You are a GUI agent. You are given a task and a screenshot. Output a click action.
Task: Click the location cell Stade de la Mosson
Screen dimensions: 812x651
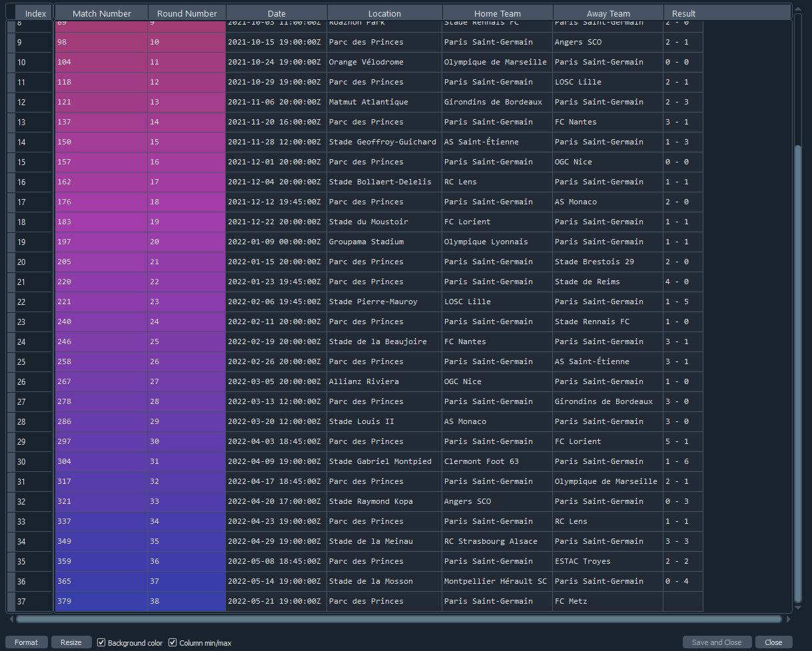[384, 581]
